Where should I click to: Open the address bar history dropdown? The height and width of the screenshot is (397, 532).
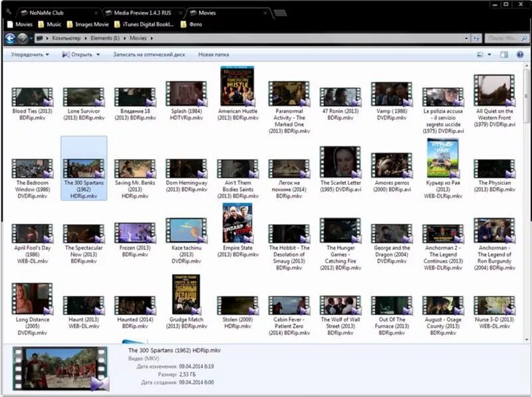pos(467,39)
